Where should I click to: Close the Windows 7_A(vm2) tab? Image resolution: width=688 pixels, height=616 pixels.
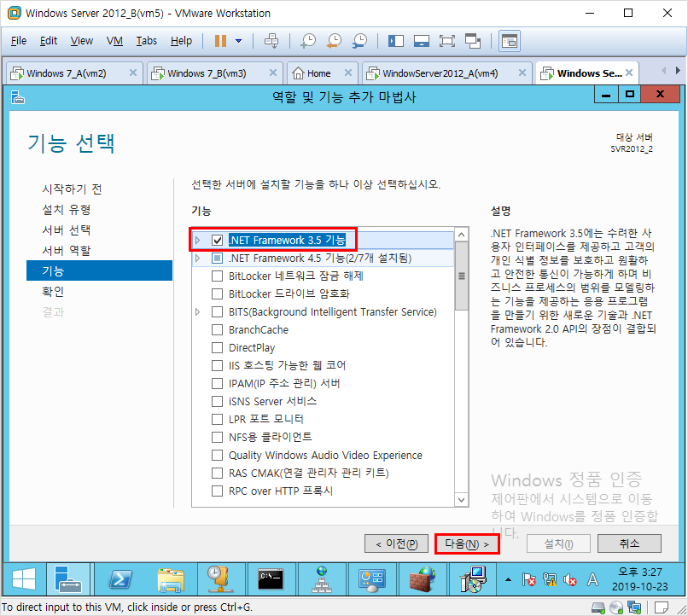pyautogui.click(x=133, y=73)
